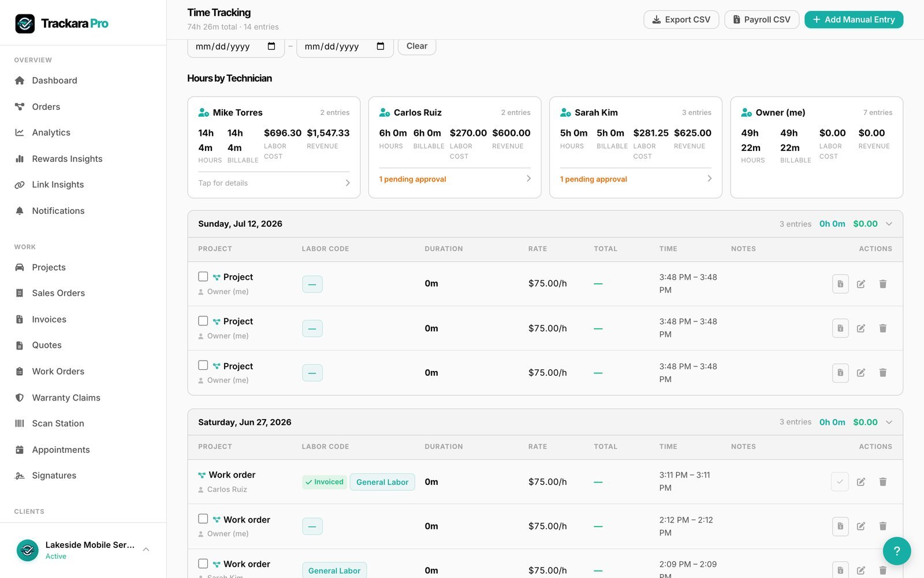Select the checkbox for the 2:12 PM work order
Image resolution: width=924 pixels, height=578 pixels.
coord(203,519)
